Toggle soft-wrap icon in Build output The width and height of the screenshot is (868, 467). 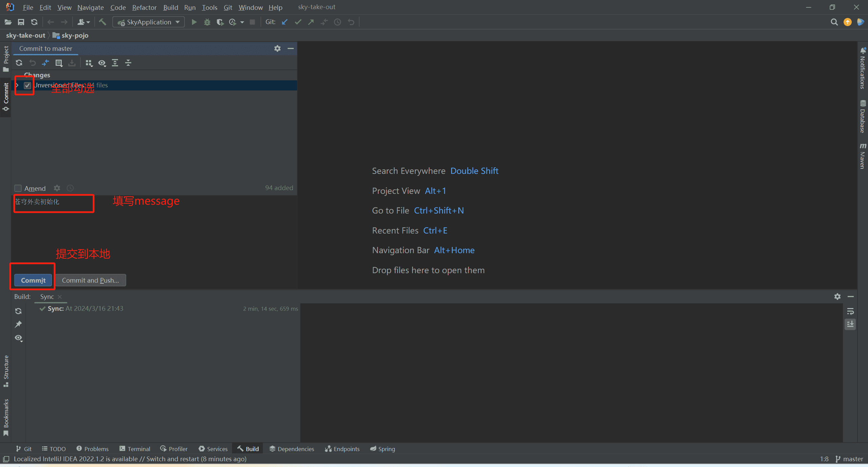click(850, 311)
